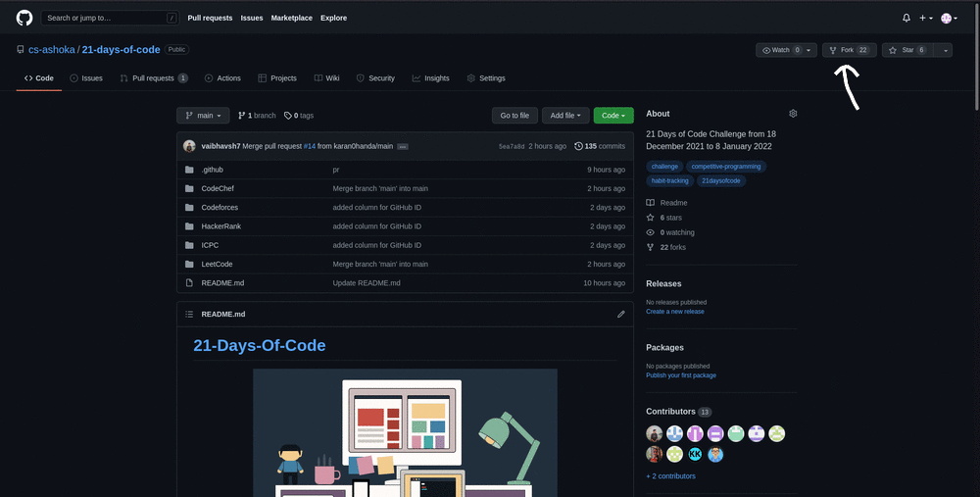980x497 pixels.
Task: Switch to the Insights tab
Action: coord(430,78)
